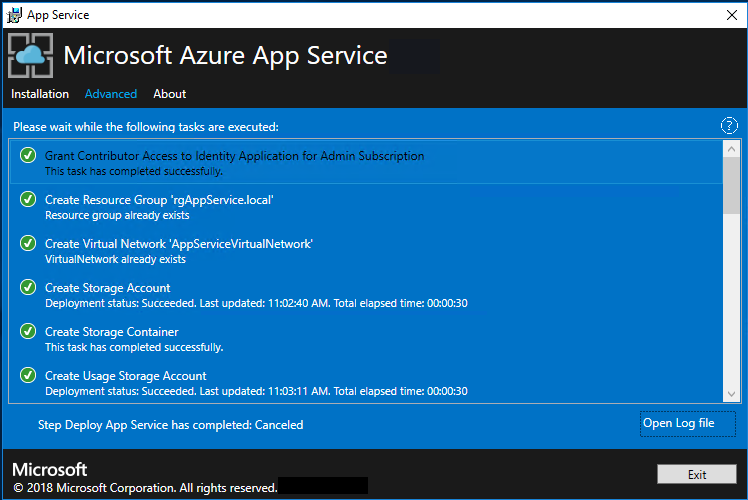Screen dimensions: 748x500
Task: Click the Azure App Service cloud logo
Action: point(31,55)
